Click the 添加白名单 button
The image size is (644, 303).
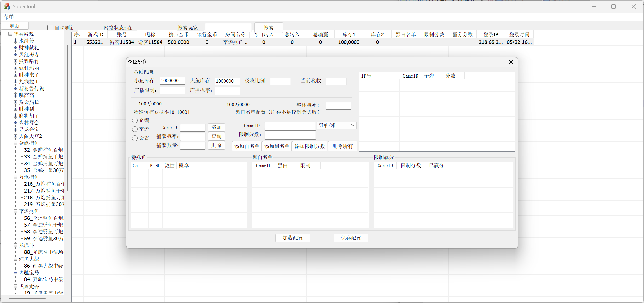click(x=246, y=146)
